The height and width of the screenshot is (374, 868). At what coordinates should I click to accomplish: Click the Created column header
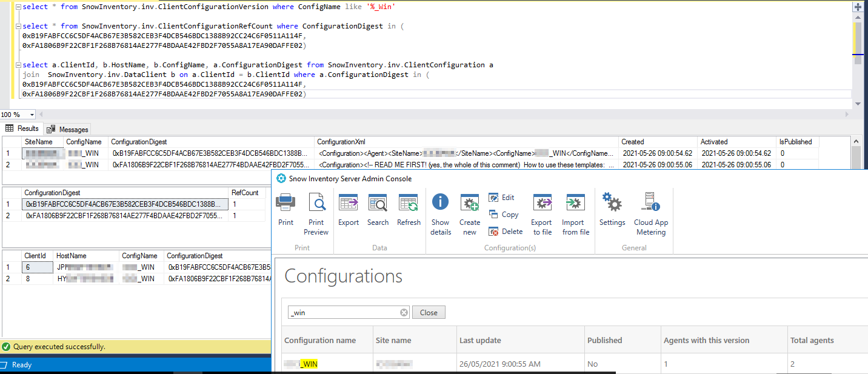pos(658,141)
